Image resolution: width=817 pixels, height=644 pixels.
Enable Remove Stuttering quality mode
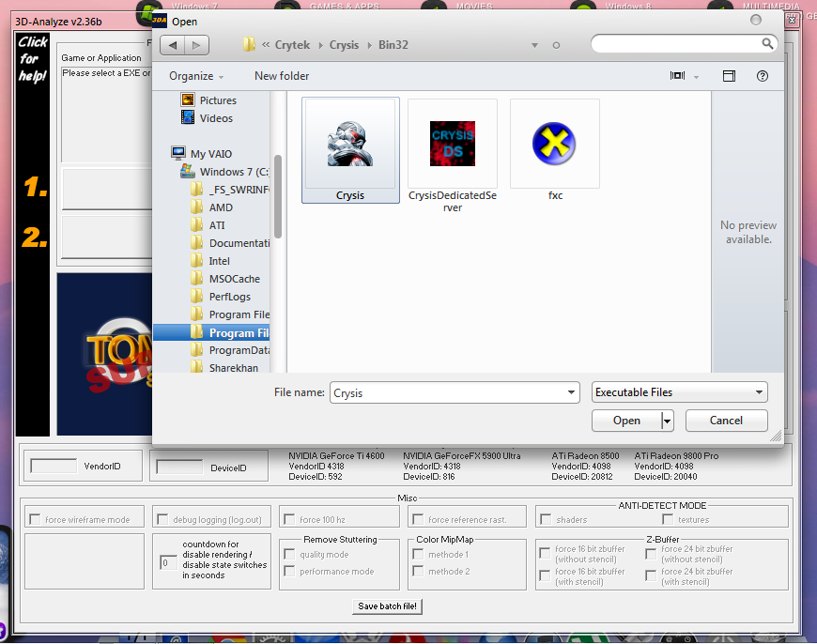(289, 555)
